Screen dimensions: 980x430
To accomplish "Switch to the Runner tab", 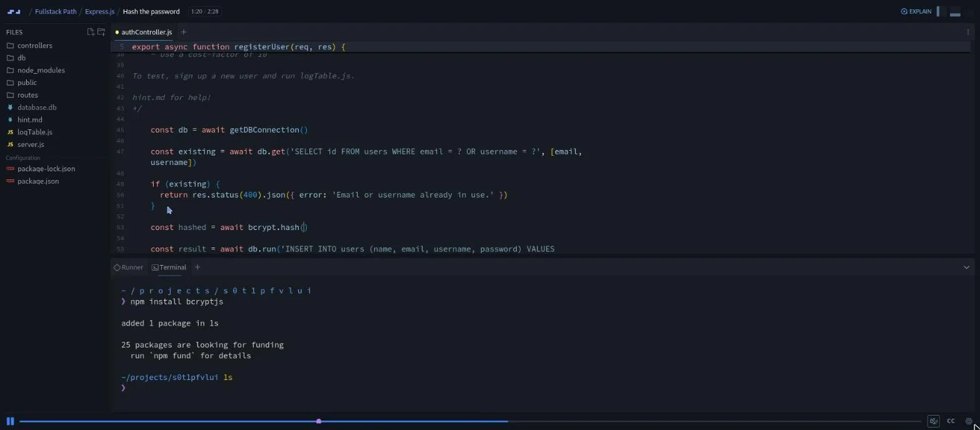I will (x=128, y=267).
